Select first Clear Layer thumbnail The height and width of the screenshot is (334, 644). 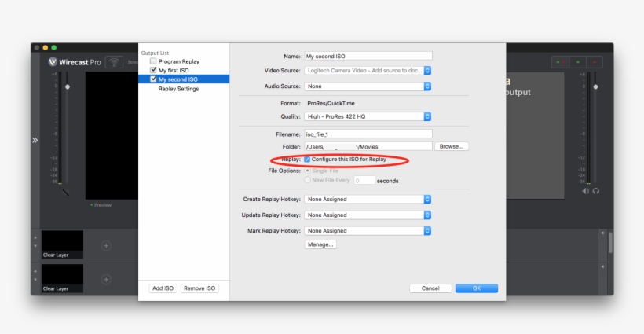click(x=62, y=244)
